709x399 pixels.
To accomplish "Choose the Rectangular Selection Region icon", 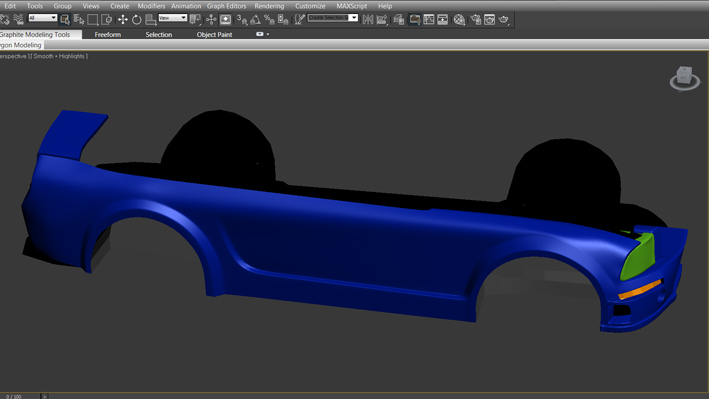I will click(93, 19).
